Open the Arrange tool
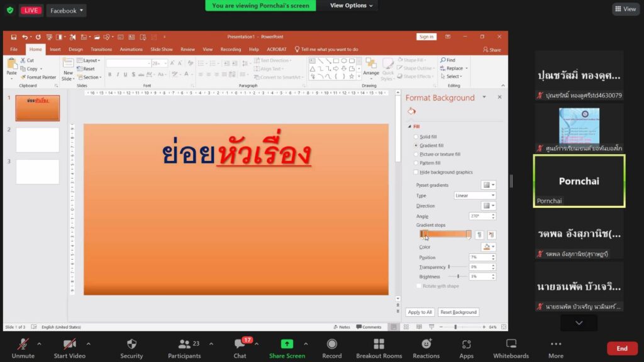The width and height of the screenshot is (644, 362). (x=371, y=67)
